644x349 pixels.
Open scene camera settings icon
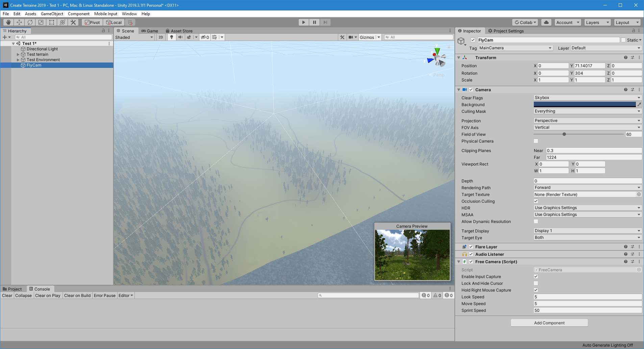(x=351, y=37)
